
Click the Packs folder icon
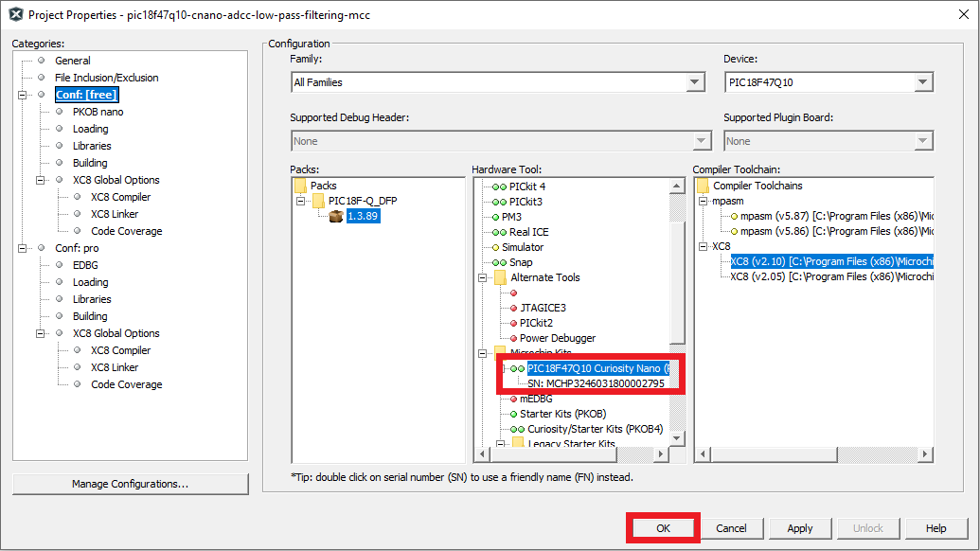(x=300, y=186)
